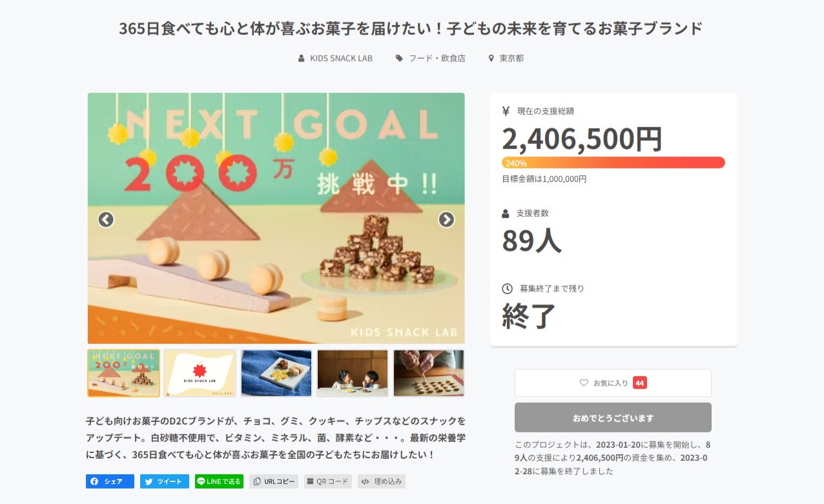Click the LINE icon to send
Viewport: 824px width, 504px height.
click(x=201, y=481)
